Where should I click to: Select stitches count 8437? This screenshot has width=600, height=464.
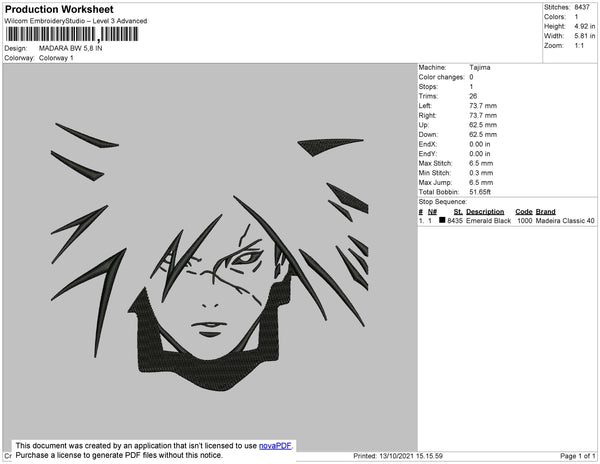(x=582, y=7)
